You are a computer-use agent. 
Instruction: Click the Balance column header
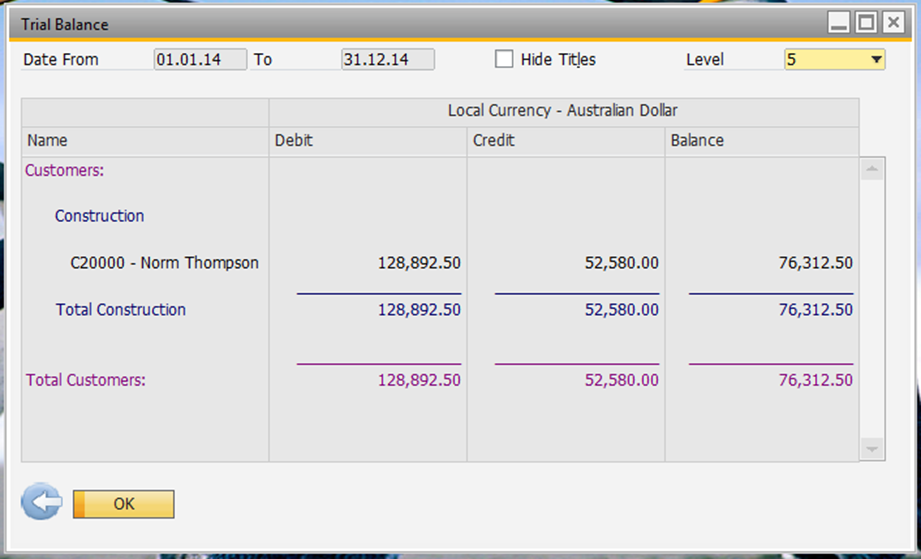tap(761, 141)
